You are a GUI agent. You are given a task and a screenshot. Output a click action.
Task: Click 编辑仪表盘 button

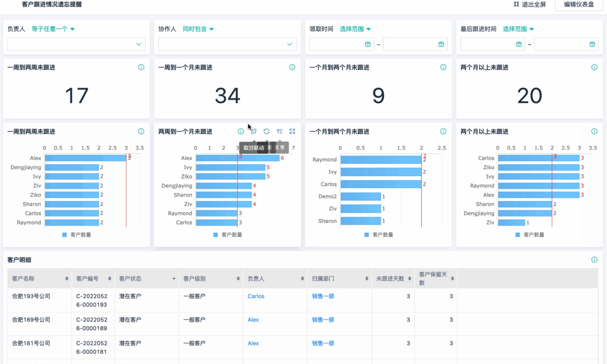[579, 5]
